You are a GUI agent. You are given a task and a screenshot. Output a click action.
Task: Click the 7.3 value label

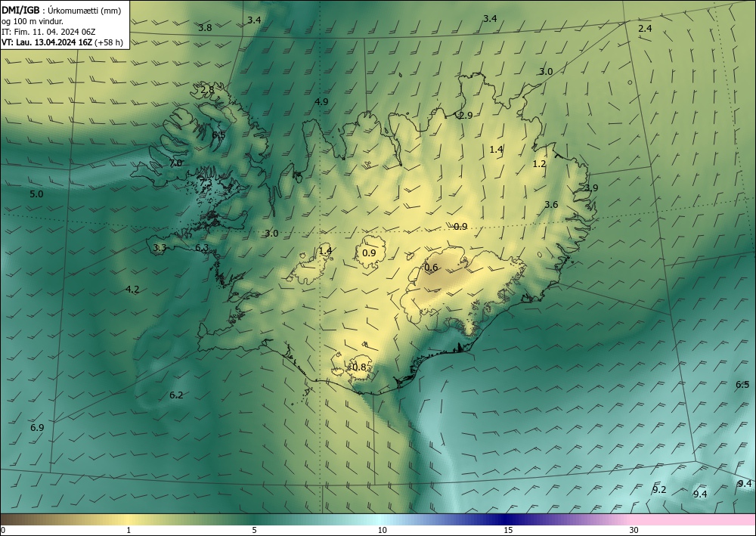click(205, 183)
